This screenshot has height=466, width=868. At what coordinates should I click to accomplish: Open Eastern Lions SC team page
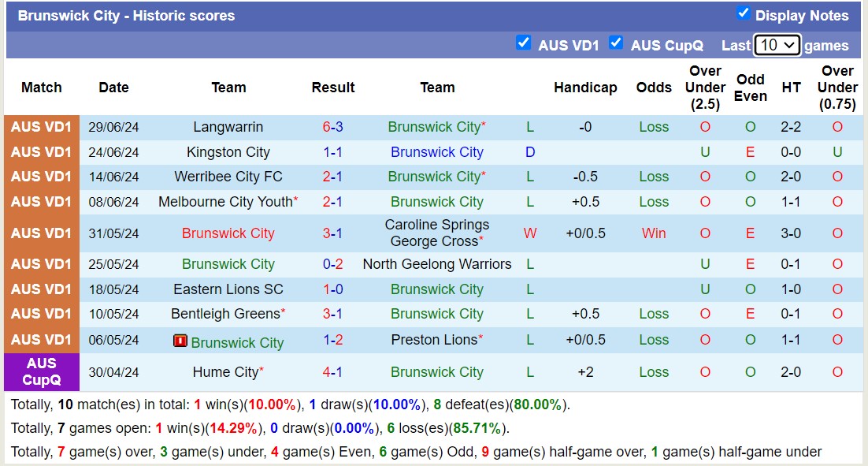click(228, 289)
